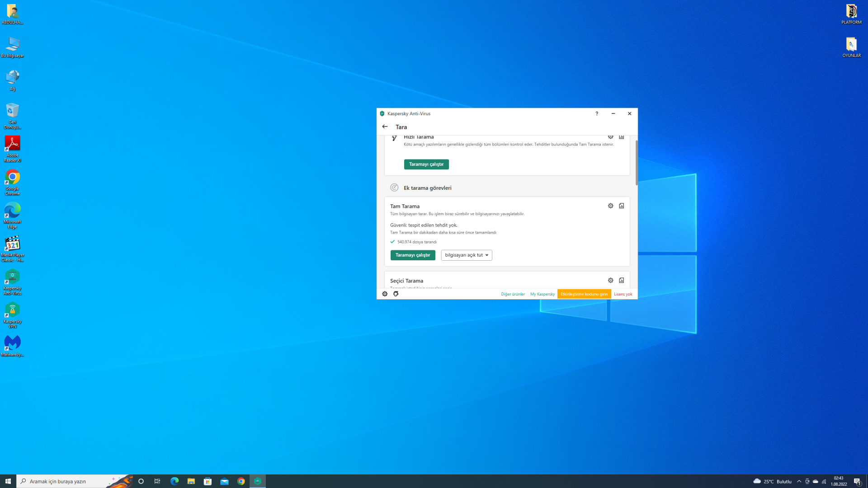Image resolution: width=868 pixels, height=488 pixels.
Task: Open Tam Tarama settings gear
Action: click(x=610, y=206)
